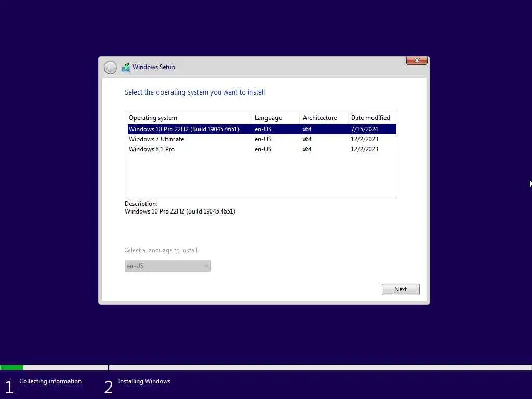Image resolution: width=532 pixels, height=399 pixels.
Task: Click x64 cell in Windows 7 Ultimate row
Action: 307,139
